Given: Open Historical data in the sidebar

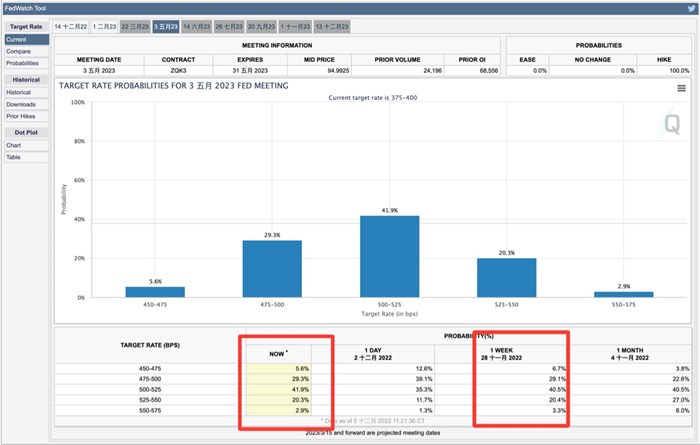Looking at the screenshot, I should click(19, 92).
